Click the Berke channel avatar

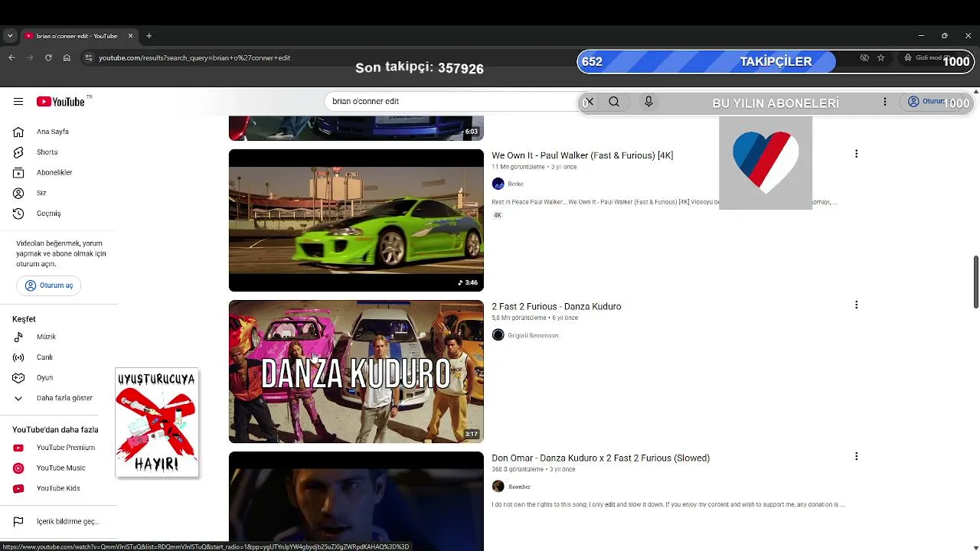[498, 184]
